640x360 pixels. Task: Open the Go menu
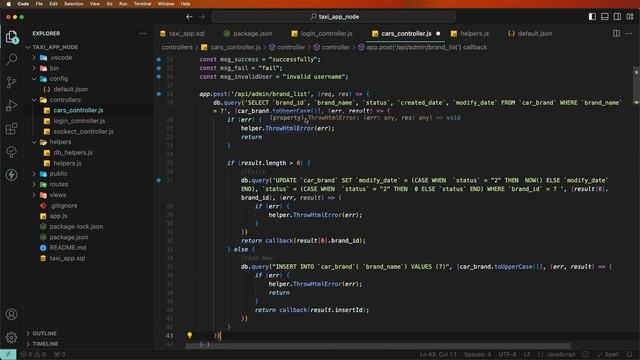(x=109, y=4)
